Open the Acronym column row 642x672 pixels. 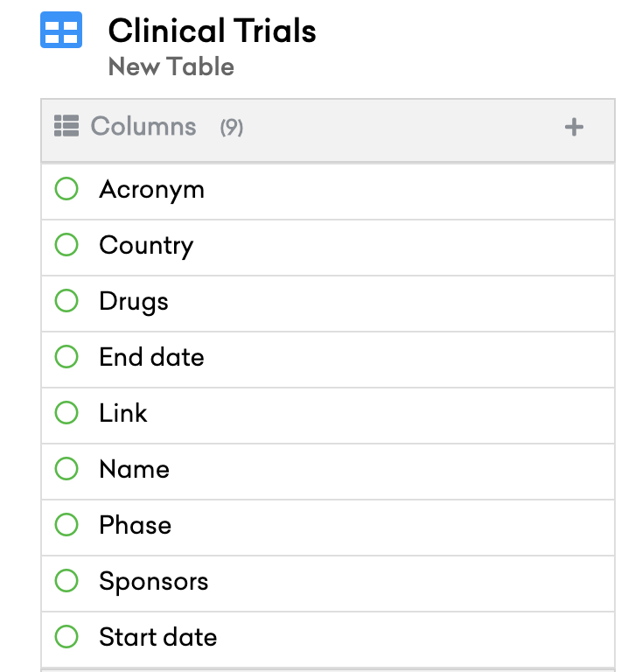[x=328, y=192]
